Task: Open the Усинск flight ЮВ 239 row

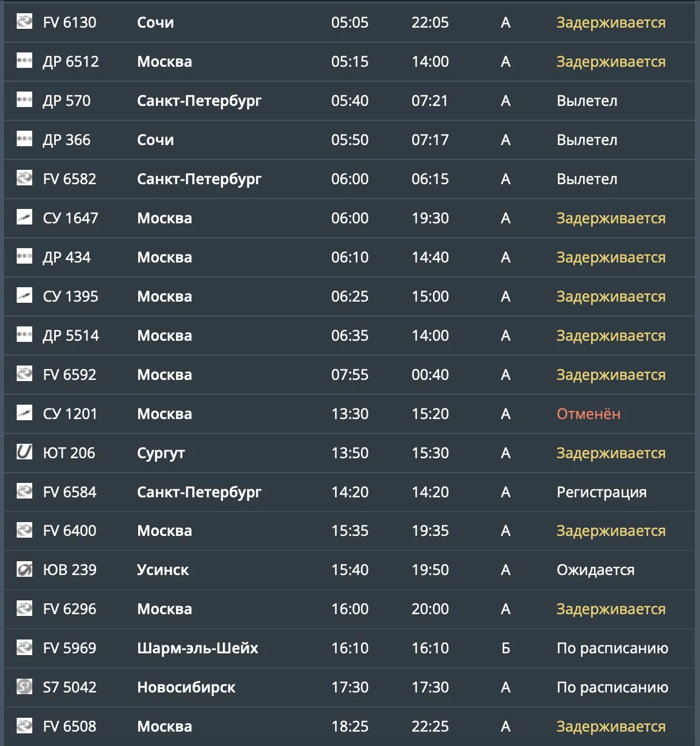Action: point(349,570)
